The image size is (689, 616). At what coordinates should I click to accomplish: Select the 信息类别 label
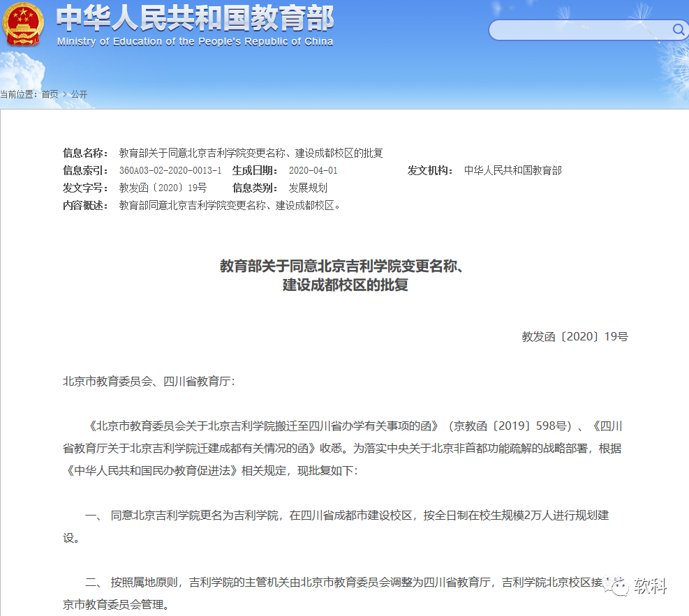(x=255, y=188)
